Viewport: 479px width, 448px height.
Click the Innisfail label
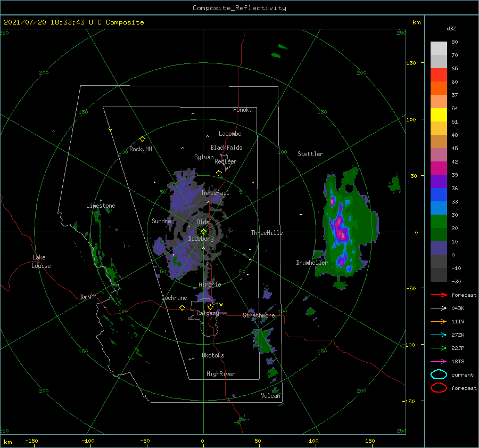pyautogui.click(x=215, y=193)
